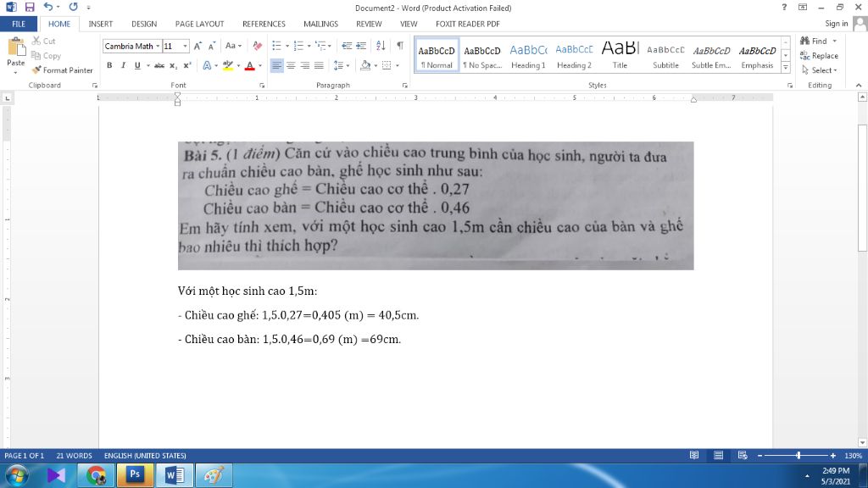Toggle bold formatting

[109, 65]
